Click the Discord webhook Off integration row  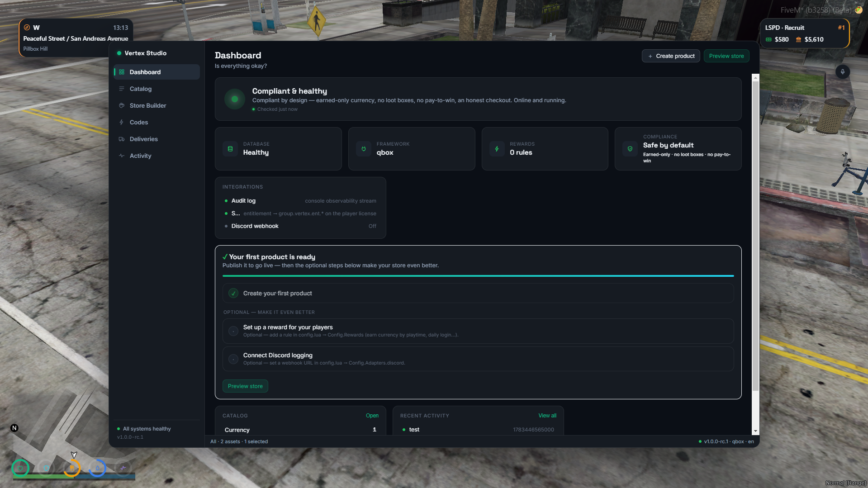[300, 226]
